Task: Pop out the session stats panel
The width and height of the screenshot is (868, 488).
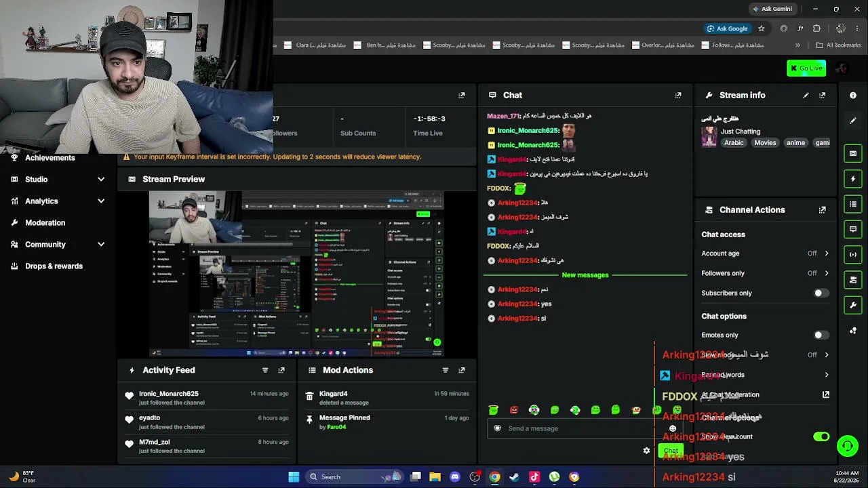Action: coord(462,96)
